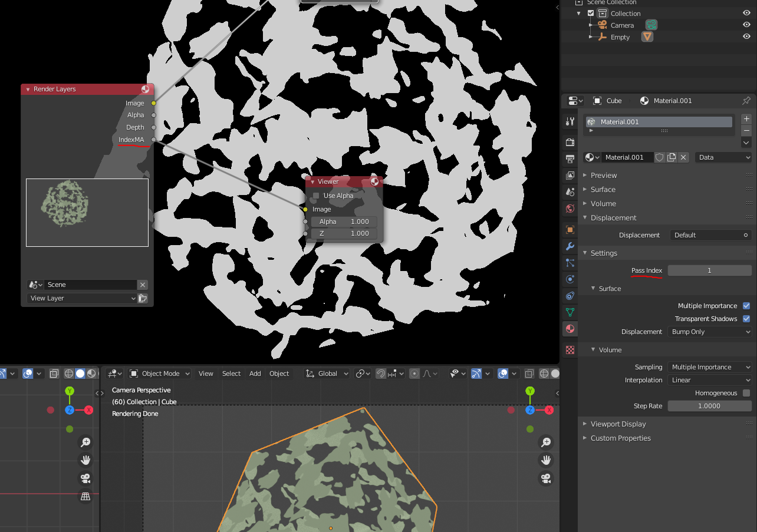
Task: Disable the Transparent Shadows checkbox
Action: click(746, 319)
